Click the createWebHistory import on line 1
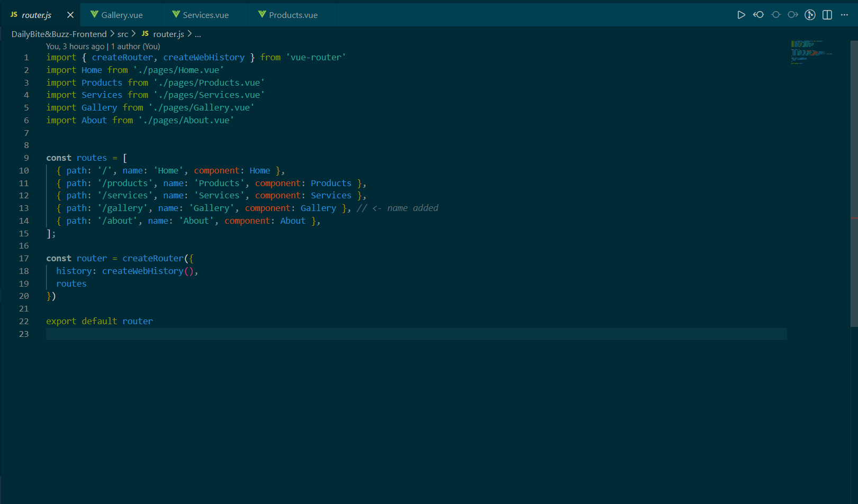 tap(204, 57)
